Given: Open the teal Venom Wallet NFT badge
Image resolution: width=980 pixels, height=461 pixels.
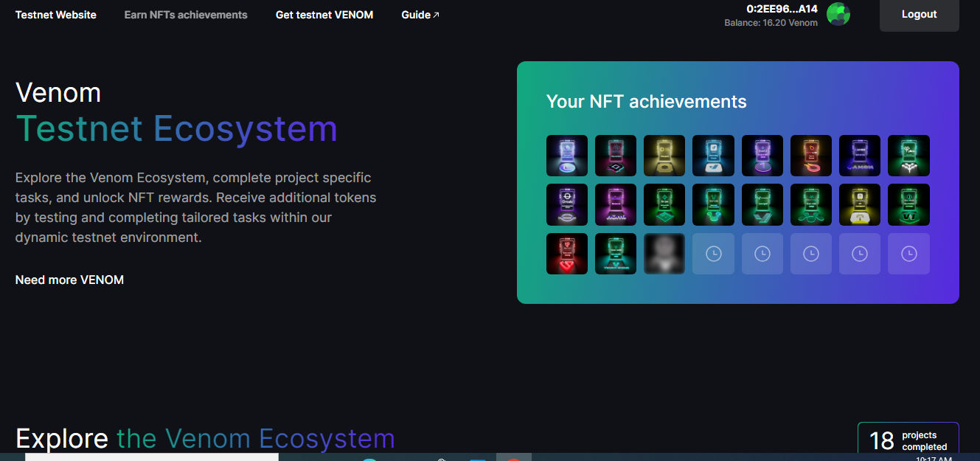Looking at the screenshot, I should pos(616,254).
